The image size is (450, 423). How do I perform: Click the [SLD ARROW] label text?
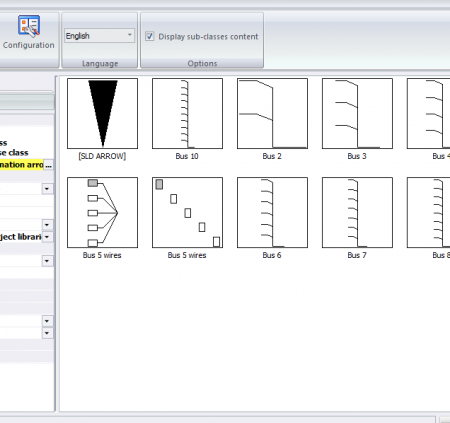[x=102, y=156]
